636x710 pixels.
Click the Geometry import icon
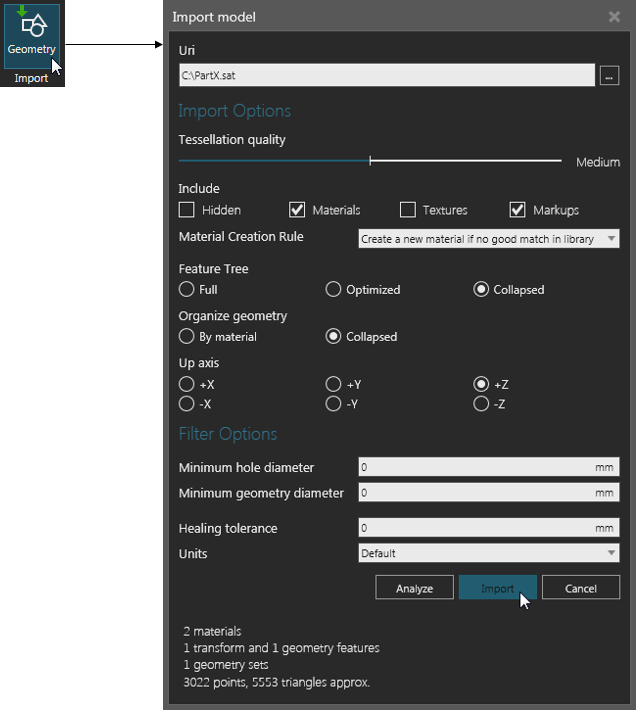coord(32,35)
